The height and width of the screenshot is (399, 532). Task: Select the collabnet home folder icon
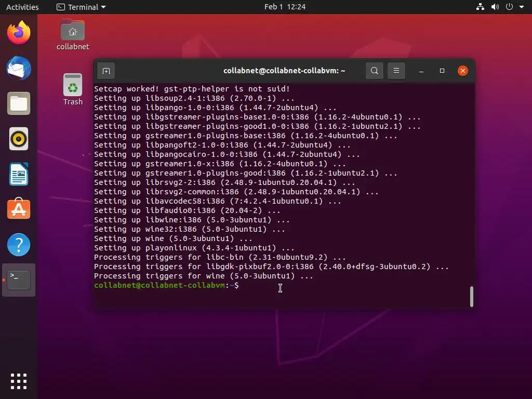pos(73,35)
